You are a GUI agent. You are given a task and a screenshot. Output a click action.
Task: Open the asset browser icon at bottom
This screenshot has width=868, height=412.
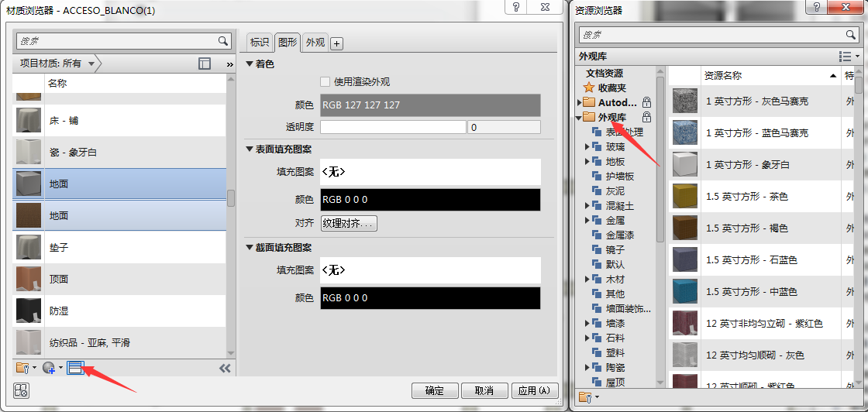point(75,368)
